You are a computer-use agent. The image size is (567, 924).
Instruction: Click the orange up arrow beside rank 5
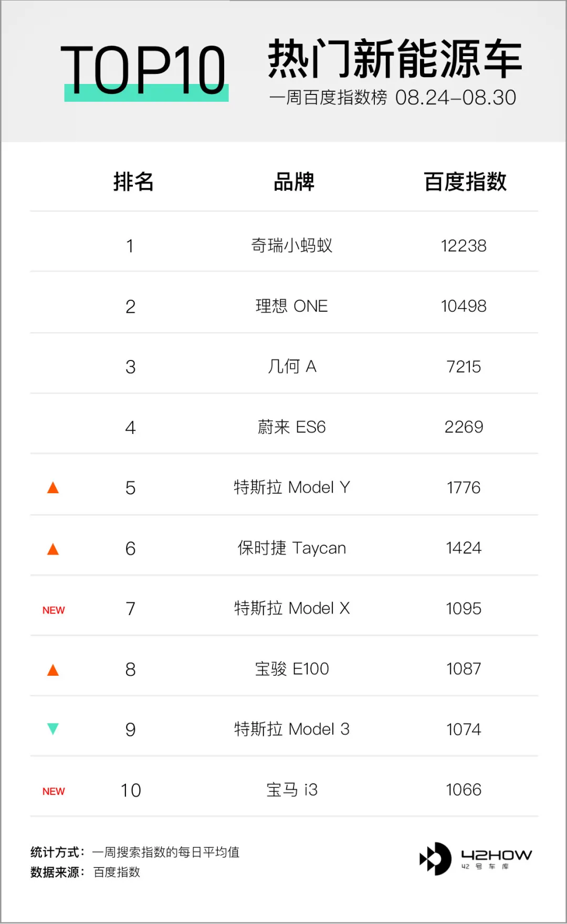(x=53, y=488)
